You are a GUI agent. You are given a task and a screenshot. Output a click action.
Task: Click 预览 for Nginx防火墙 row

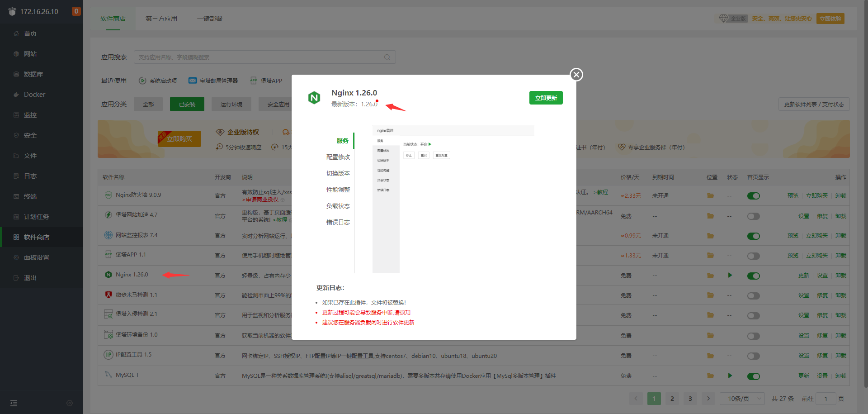(793, 195)
